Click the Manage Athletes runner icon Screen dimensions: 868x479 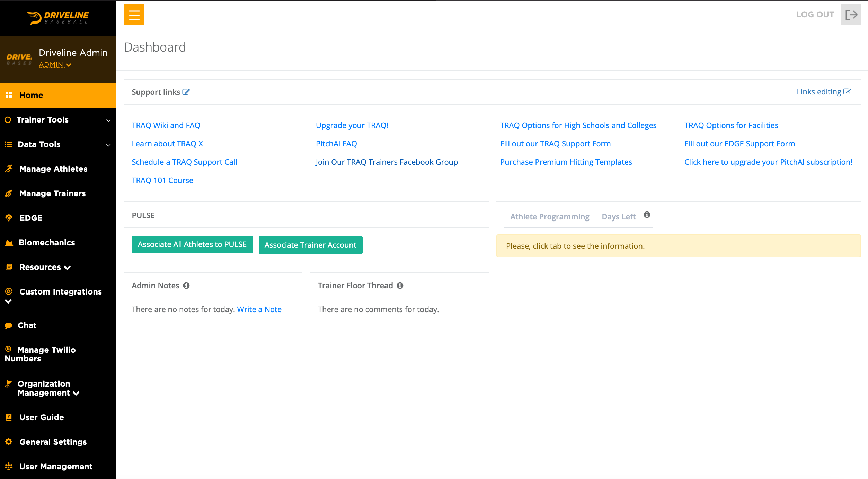pos(9,169)
